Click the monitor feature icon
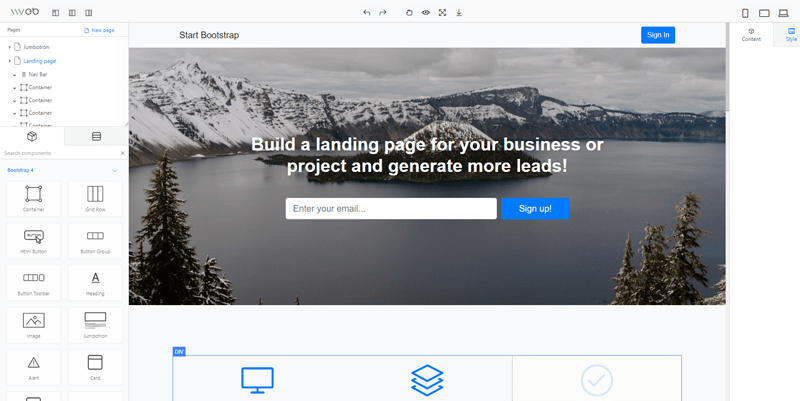The height and width of the screenshot is (401, 800). [258, 380]
